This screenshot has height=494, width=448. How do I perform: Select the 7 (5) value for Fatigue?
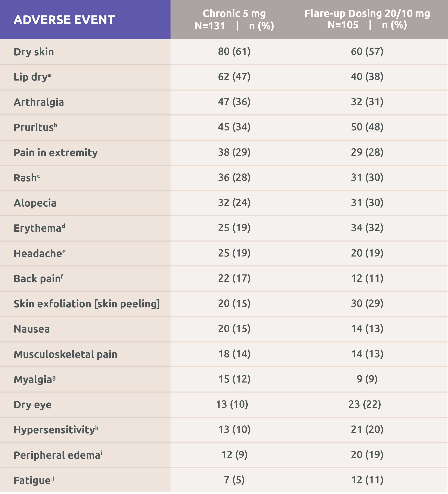(x=234, y=480)
